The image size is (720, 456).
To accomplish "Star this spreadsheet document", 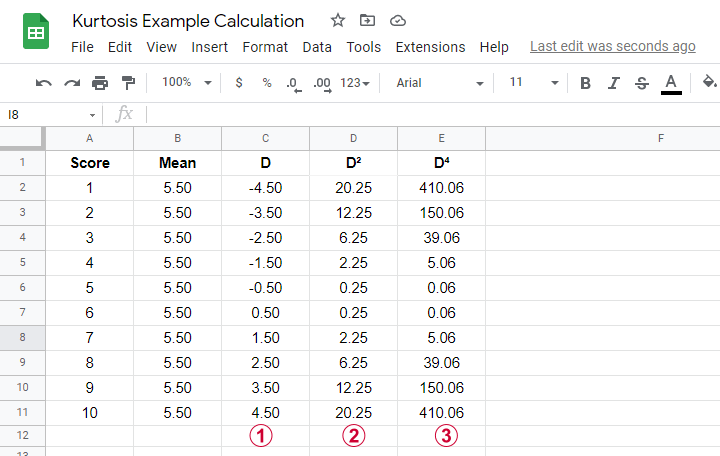I will point(338,20).
